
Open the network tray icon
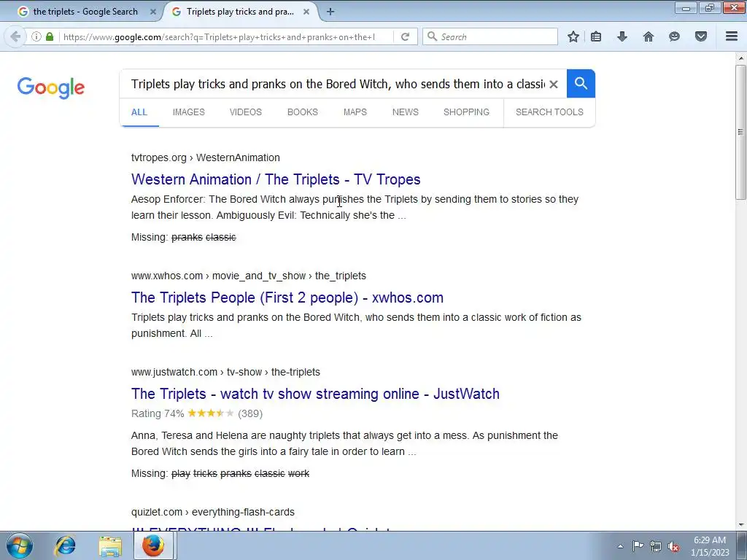656,546
